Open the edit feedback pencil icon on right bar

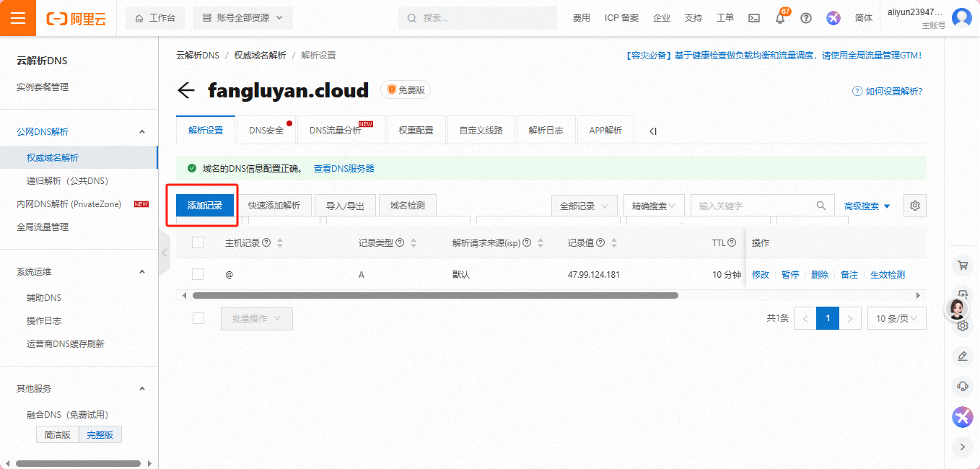962,356
